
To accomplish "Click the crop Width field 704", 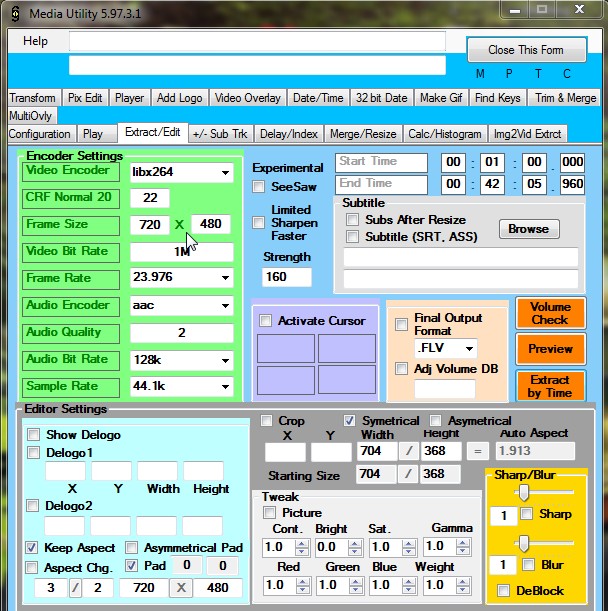I will coord(377,451).
